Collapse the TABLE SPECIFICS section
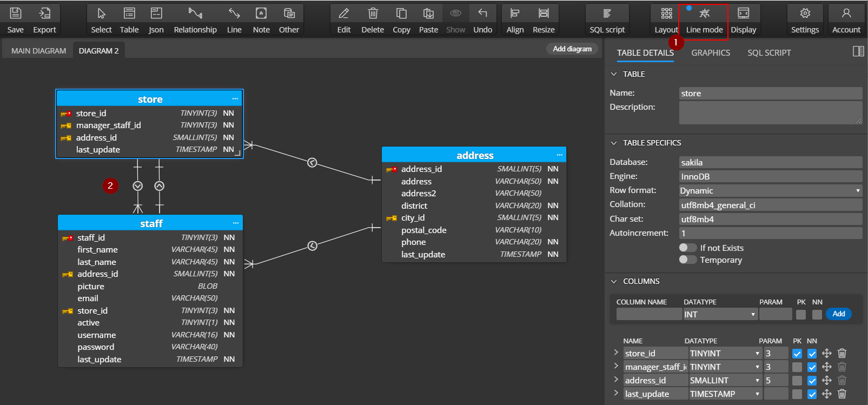The width and height of the screenshot is (868, 405). [x=614, y=143]
